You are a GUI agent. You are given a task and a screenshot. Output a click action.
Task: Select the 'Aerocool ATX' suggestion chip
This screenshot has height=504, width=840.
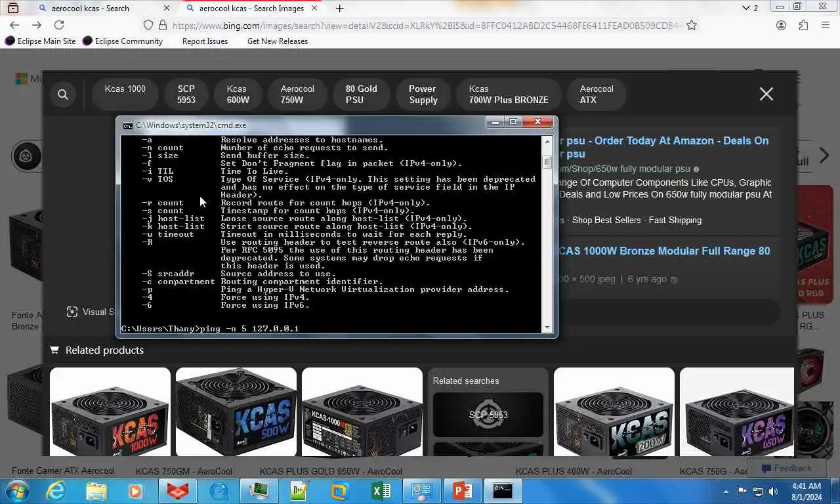click(x=597, y=94)
